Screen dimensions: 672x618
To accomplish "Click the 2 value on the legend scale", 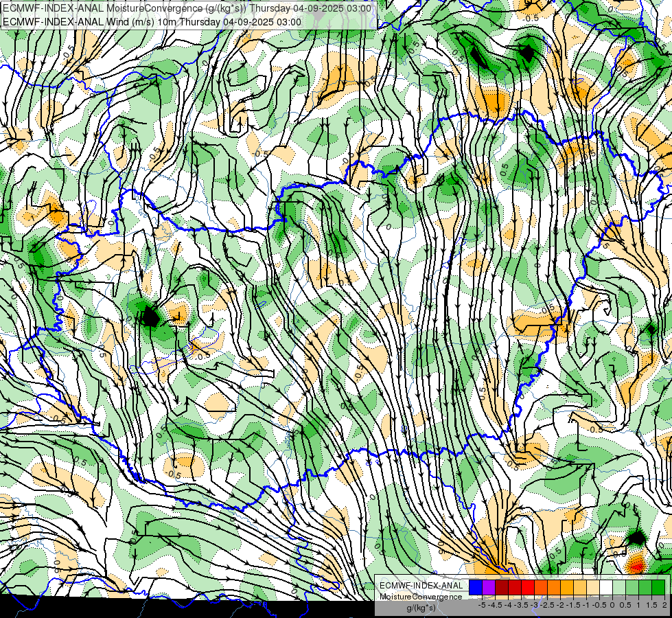I will (664, 605).
